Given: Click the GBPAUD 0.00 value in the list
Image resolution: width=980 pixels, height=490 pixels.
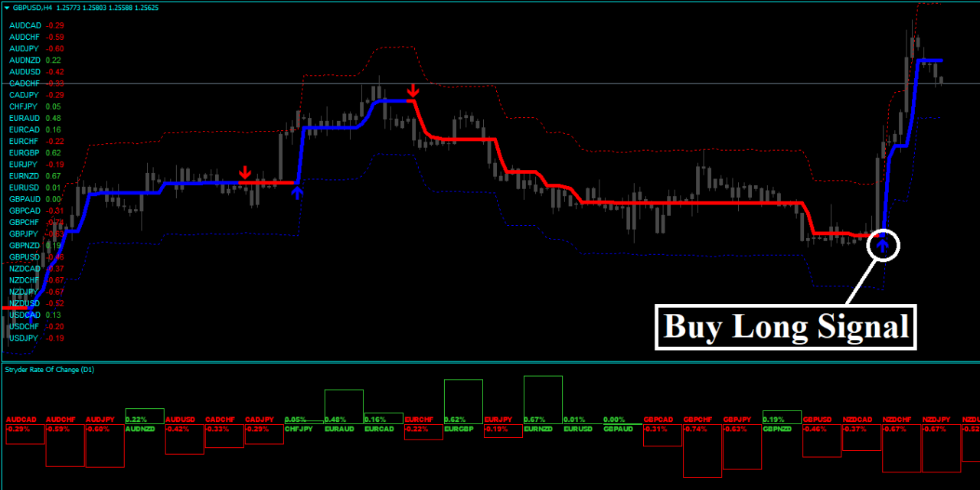Looking at the screenshot, I should coord(54,199).
